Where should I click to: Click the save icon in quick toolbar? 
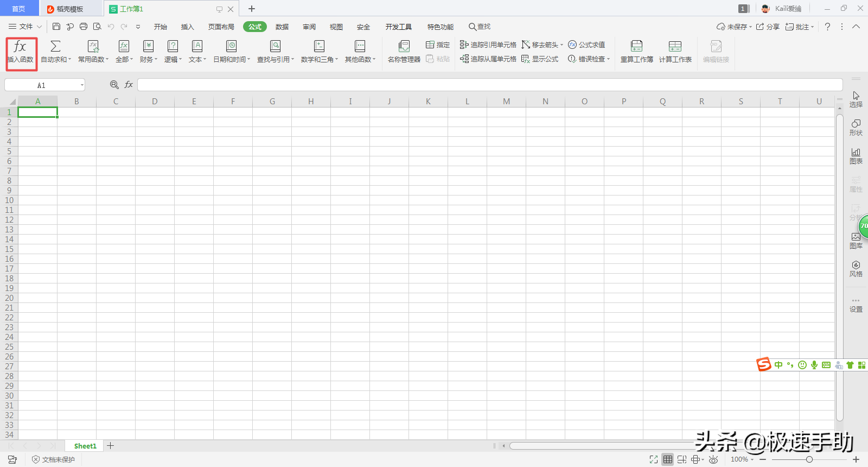pos(56,26)
